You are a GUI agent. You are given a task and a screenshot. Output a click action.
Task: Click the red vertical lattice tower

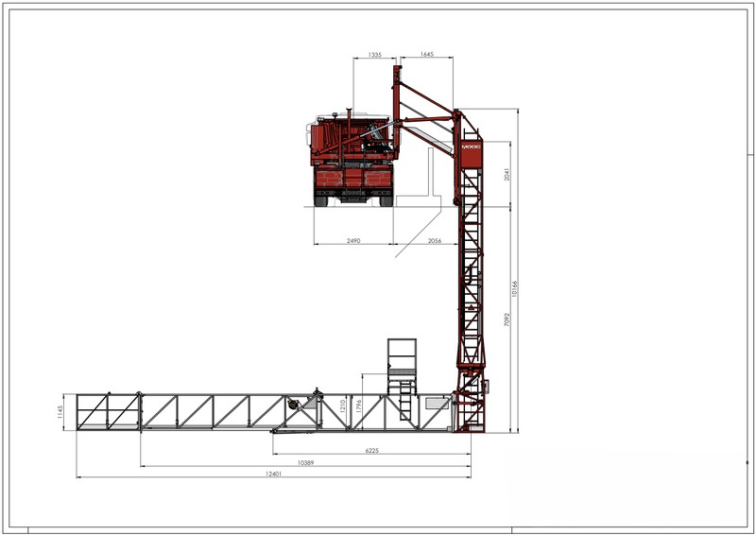tap(470, 274)
